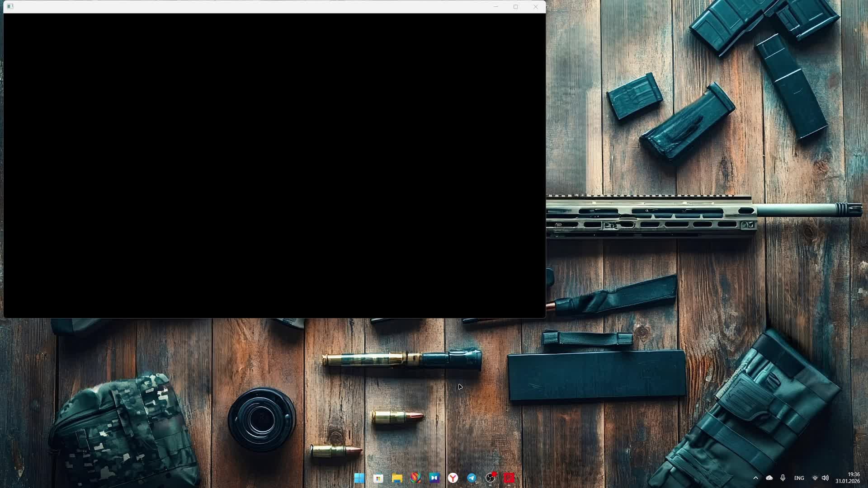Open the speaker volume control
This screenshot has width=868, height=488.
click(825, 478)
